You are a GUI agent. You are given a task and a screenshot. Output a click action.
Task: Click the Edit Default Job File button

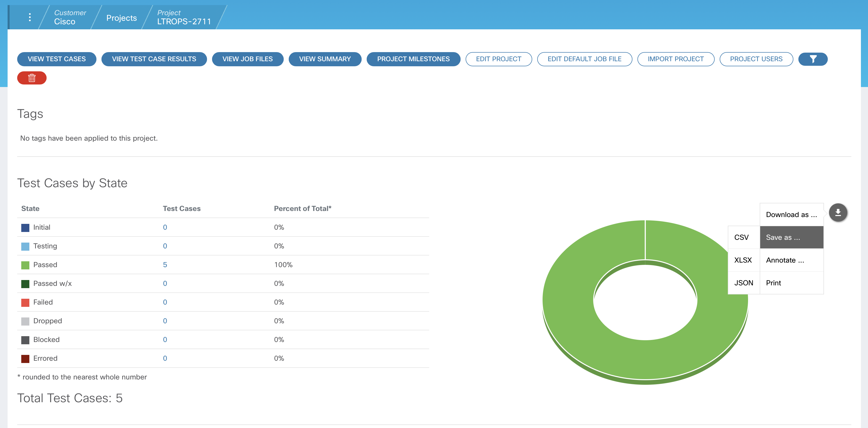tap(584, 59)
